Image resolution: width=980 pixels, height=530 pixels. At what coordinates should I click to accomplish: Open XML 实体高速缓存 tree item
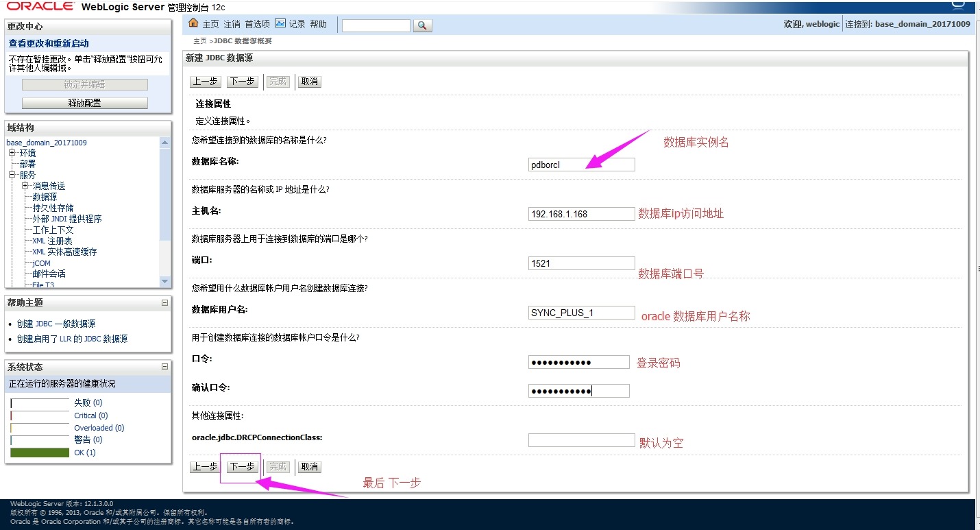(64, 252)
